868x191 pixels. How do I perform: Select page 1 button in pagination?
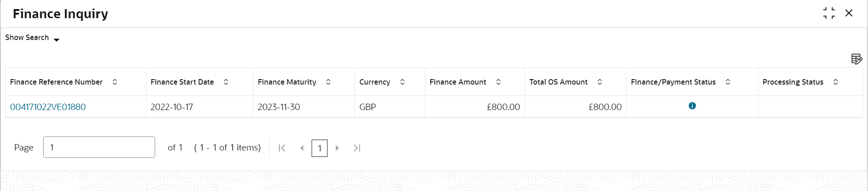click(x=319, y=148)
